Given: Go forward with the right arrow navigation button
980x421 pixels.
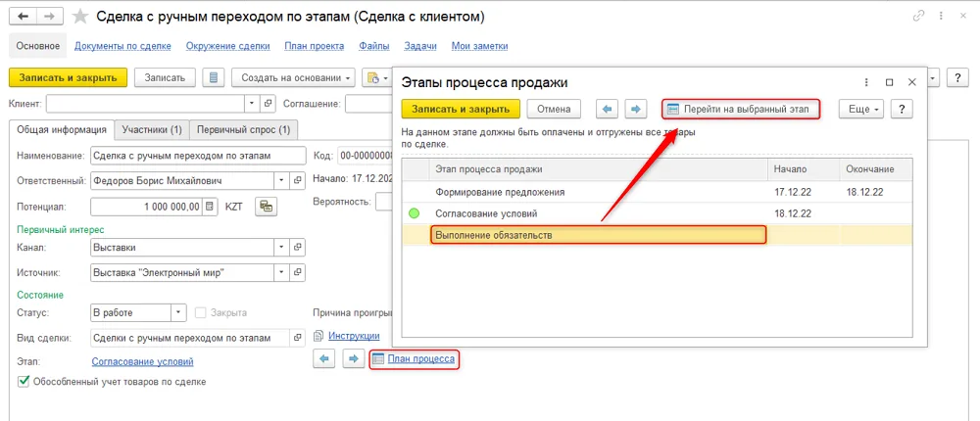Looking at the screenshot, I should click(50, 17).
